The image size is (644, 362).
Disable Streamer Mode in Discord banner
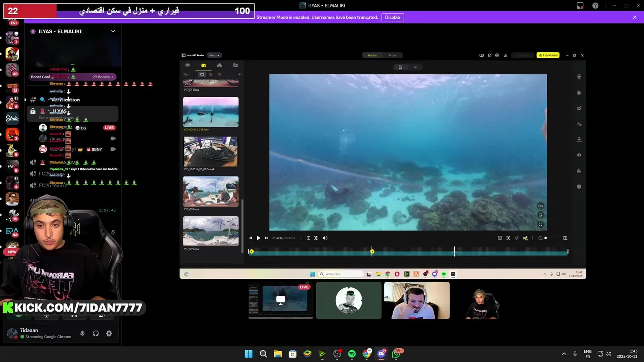click(392, 17)
